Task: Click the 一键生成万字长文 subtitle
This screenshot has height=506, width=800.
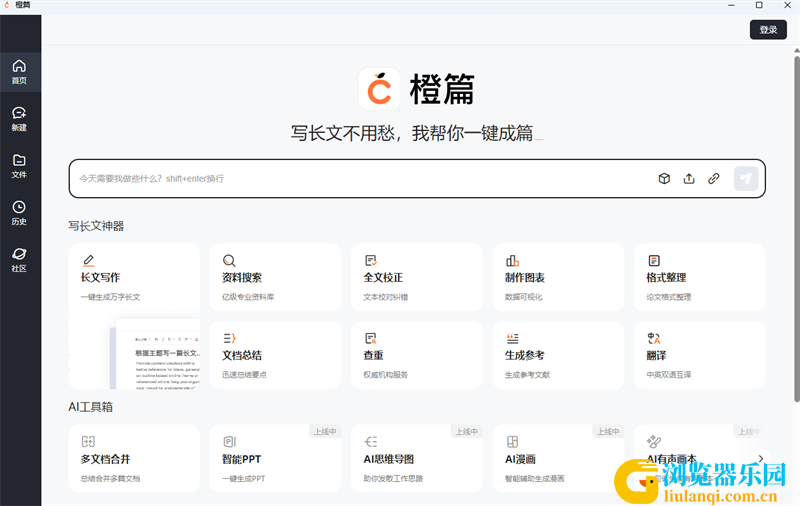Action: (x=110, y=297)
